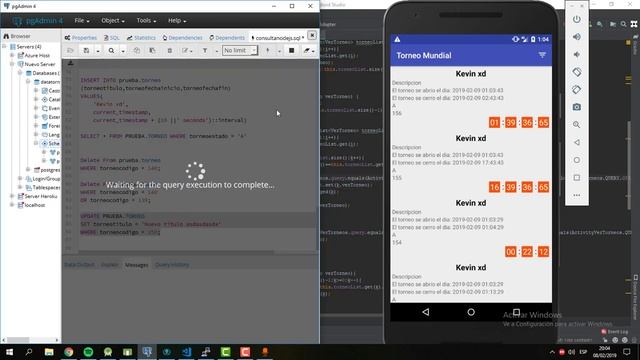Open Chrome from the taskbar
The height and width of the screenshot is (360, 640).
pyautogui.click(x=68, y=352)
